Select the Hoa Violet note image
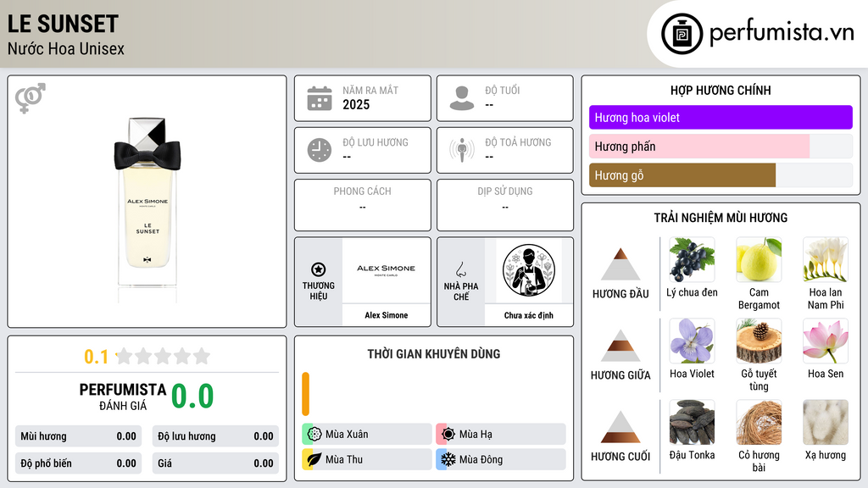This screenshot has width=868, height=488. pos(692,341)
